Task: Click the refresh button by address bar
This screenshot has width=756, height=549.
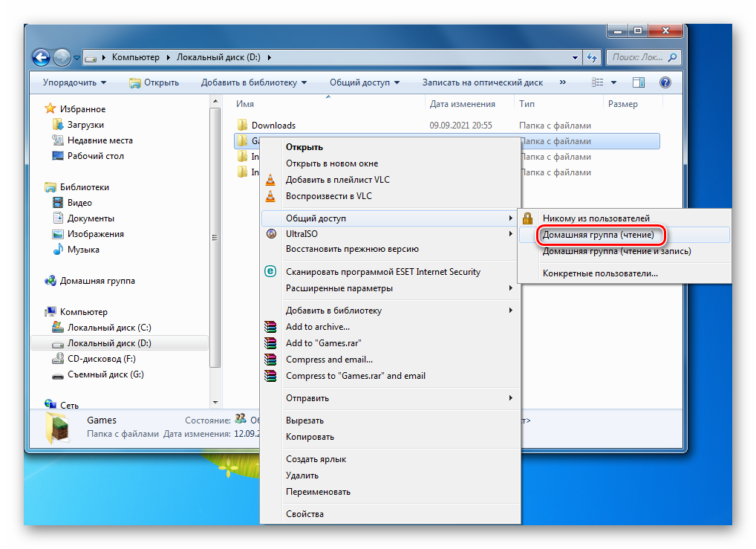Action: click(x=592, y=57)
